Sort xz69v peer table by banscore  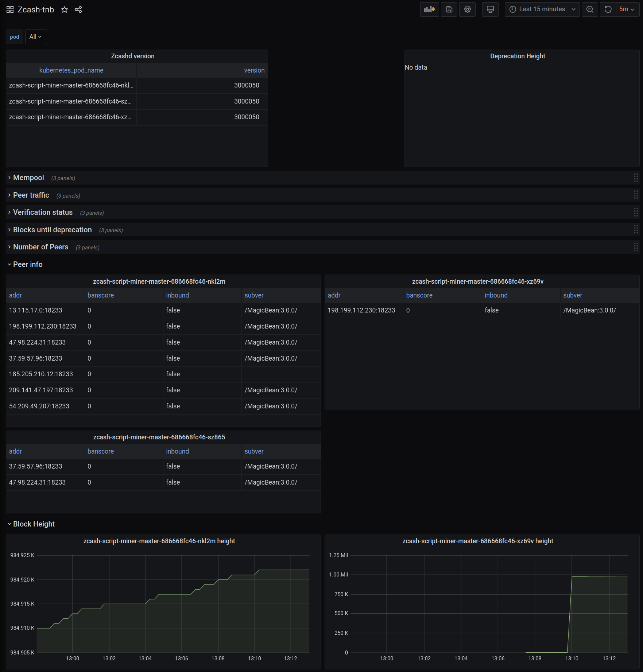(419, 295)
